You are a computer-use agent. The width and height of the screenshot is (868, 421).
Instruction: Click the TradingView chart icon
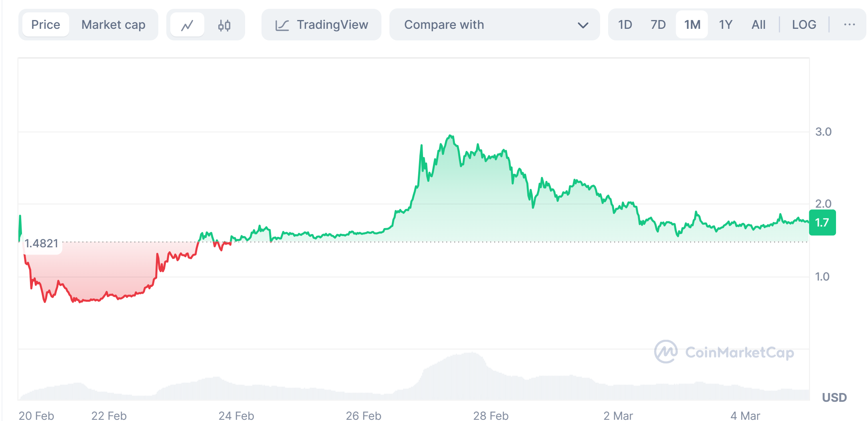282,25
